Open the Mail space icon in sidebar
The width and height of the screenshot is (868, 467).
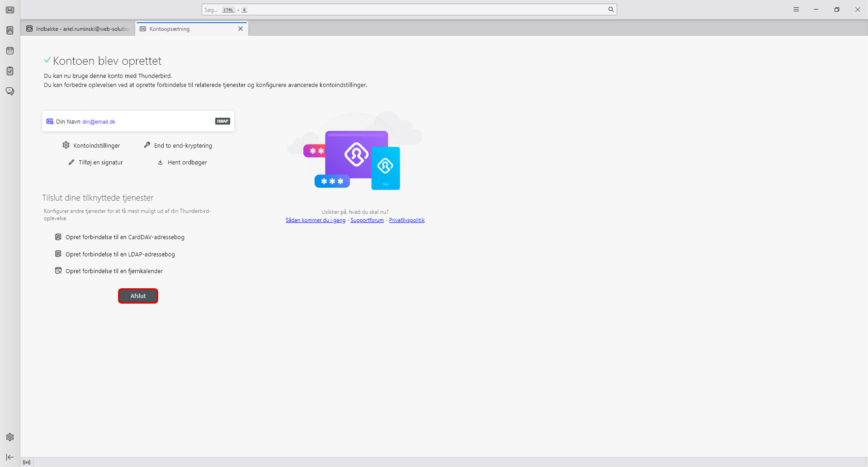tap(10, 10)
